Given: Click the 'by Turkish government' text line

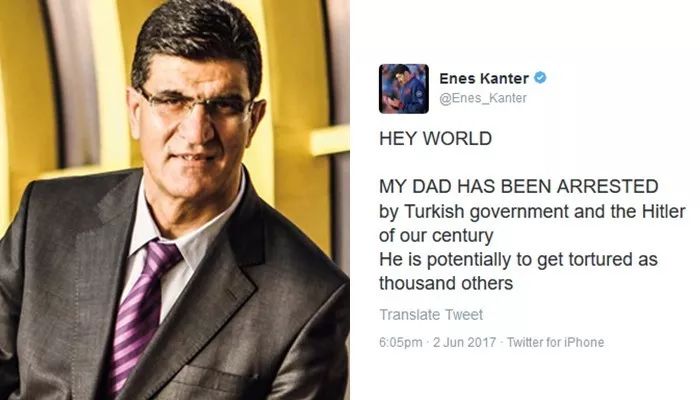Looking at the screenshot, I should click(532, 211).
